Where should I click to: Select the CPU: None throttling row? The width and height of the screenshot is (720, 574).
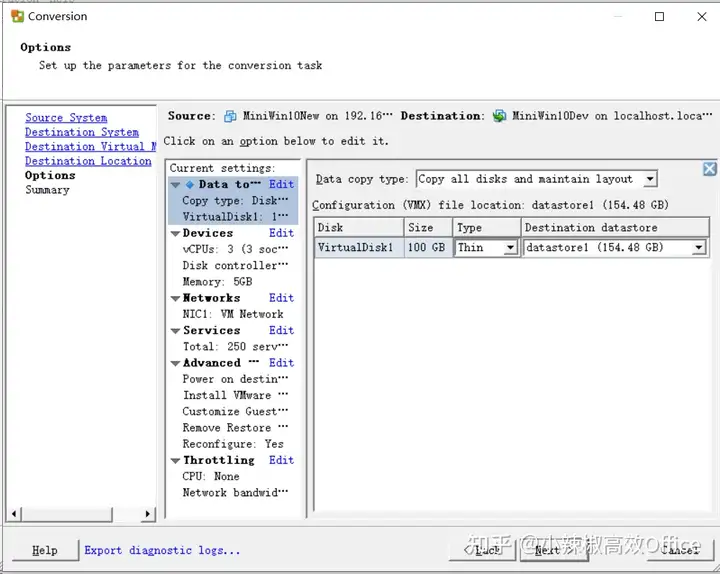click(211, 477)
